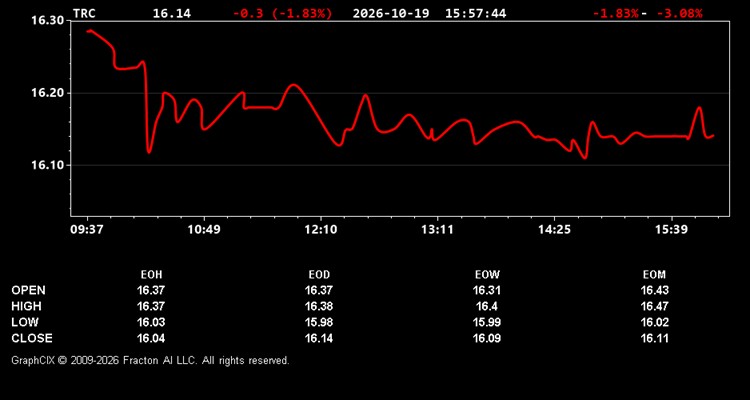Click the EOH close value 16.04

point(151,338)
